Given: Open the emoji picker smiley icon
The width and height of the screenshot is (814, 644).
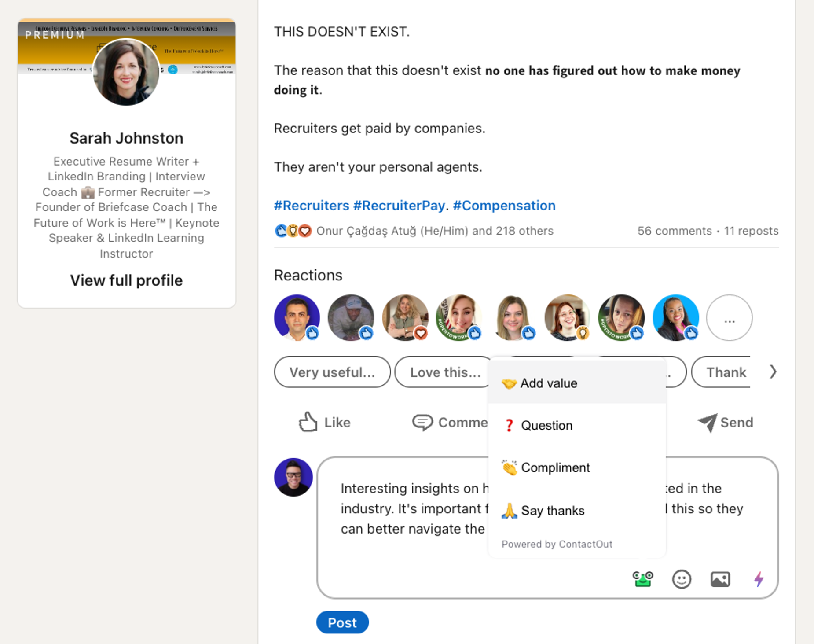Looking at the screenshot, I should pos(681,579).
